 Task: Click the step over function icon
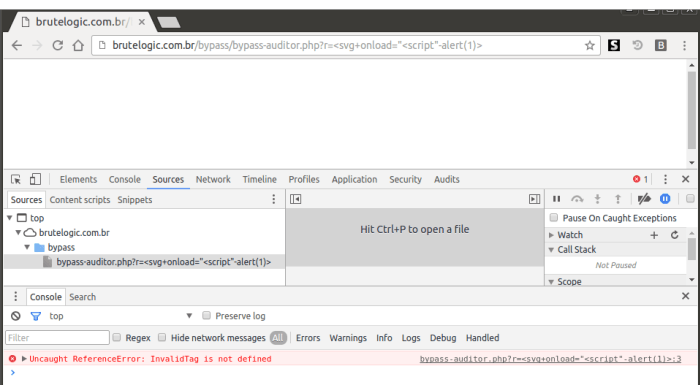click(x=577, y=199)
